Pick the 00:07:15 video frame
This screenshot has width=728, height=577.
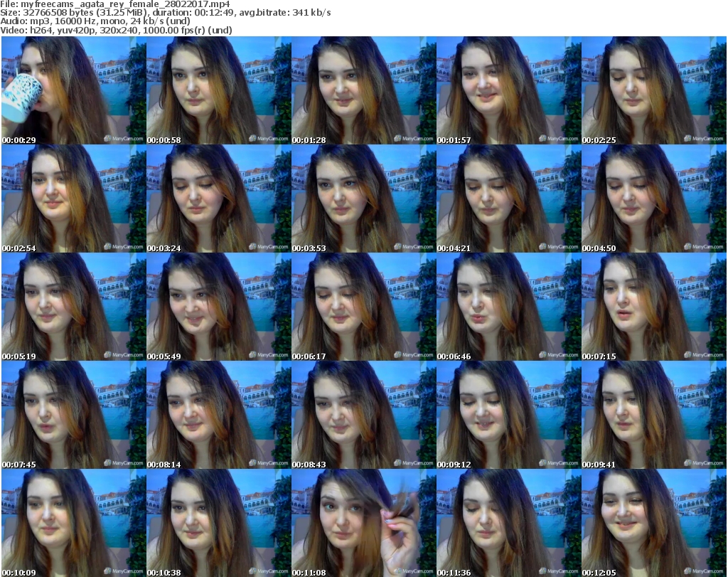pos(654,307)
